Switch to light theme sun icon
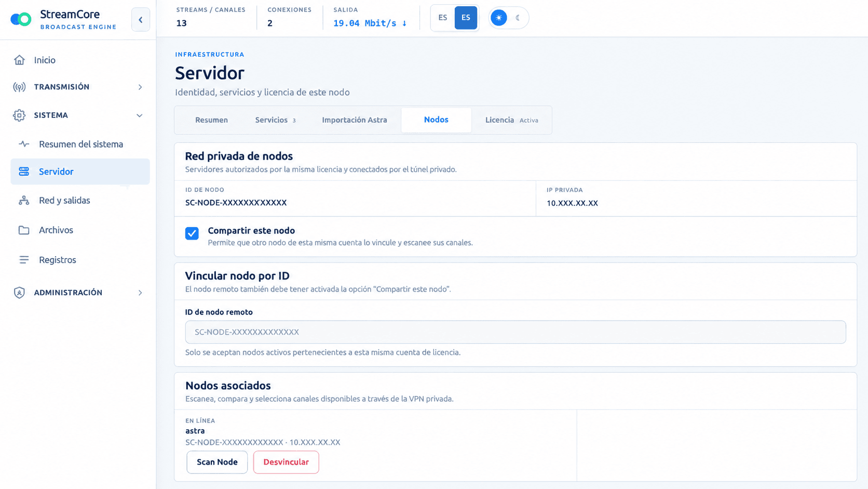 (499, 18)
